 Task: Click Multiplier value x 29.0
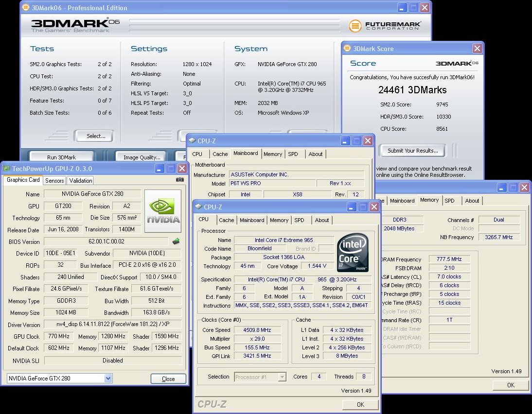257,339
